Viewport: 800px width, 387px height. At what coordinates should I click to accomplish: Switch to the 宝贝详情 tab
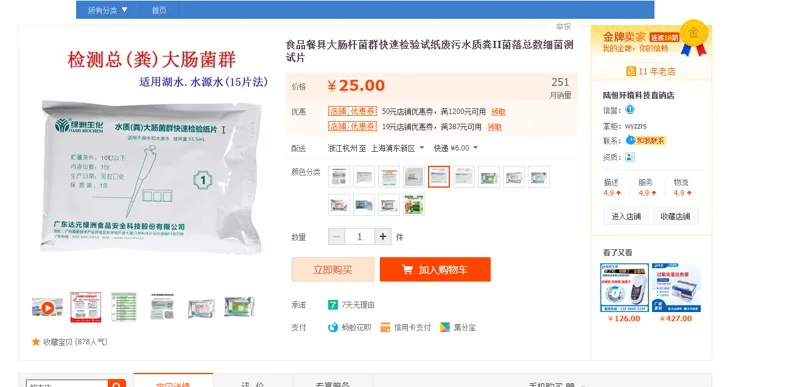tap(173, 381)
